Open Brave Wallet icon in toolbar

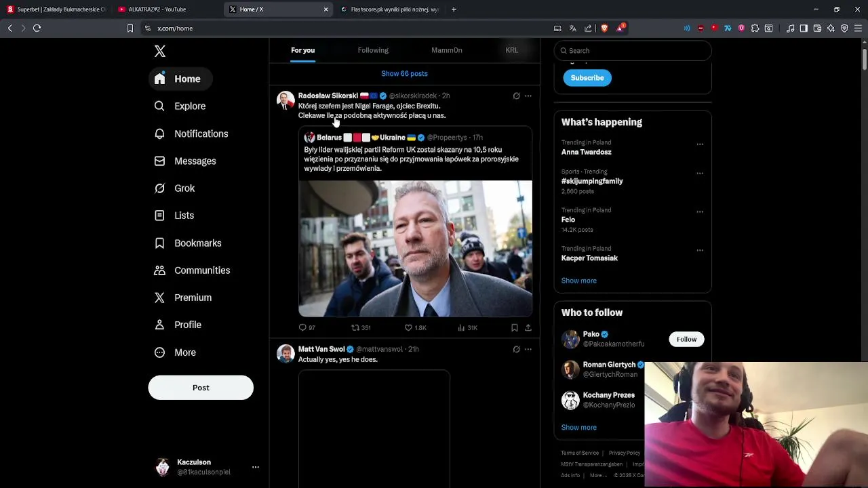coord(817,28)
